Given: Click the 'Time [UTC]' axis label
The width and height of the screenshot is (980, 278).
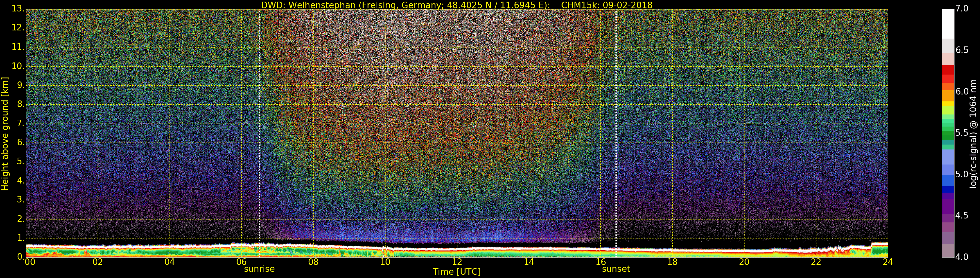Looking at the screenshot, I should tap(457, 272).
